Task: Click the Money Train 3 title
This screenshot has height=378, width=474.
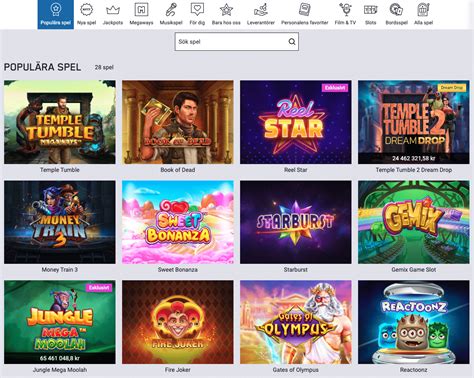Action: pos(60,269)
